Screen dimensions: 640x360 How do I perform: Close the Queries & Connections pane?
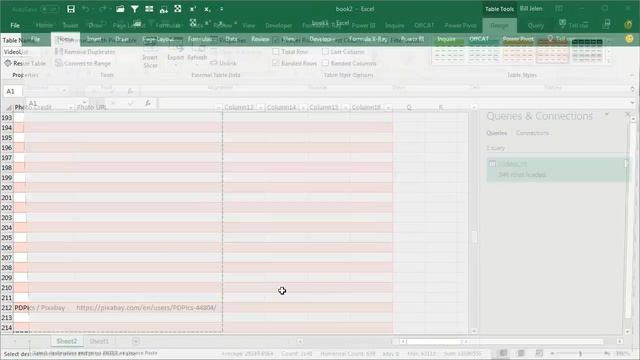click(628, 115)
